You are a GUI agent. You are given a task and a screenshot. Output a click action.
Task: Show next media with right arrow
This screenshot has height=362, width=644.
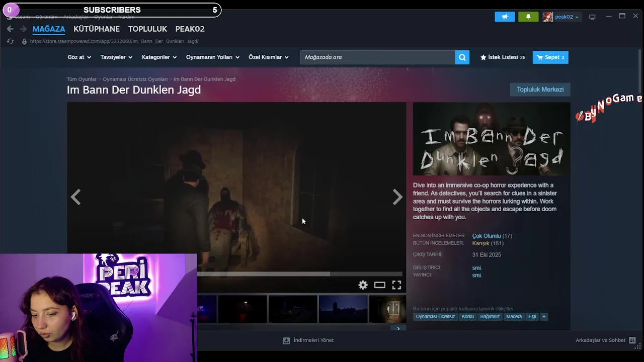click(397, 197)
